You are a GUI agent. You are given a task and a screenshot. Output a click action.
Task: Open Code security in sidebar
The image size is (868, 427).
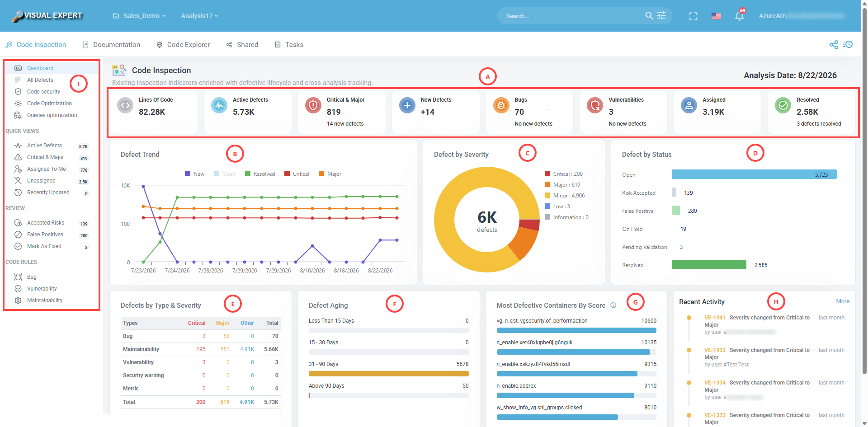click(x=43, y=92)
